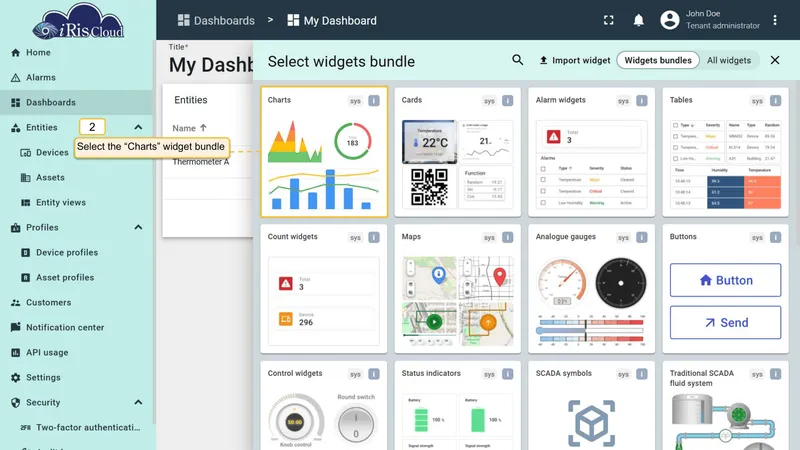Screen dimensions: 800x450
Task: Show info for Buttons bundle
Action: (x=776, y=237)
